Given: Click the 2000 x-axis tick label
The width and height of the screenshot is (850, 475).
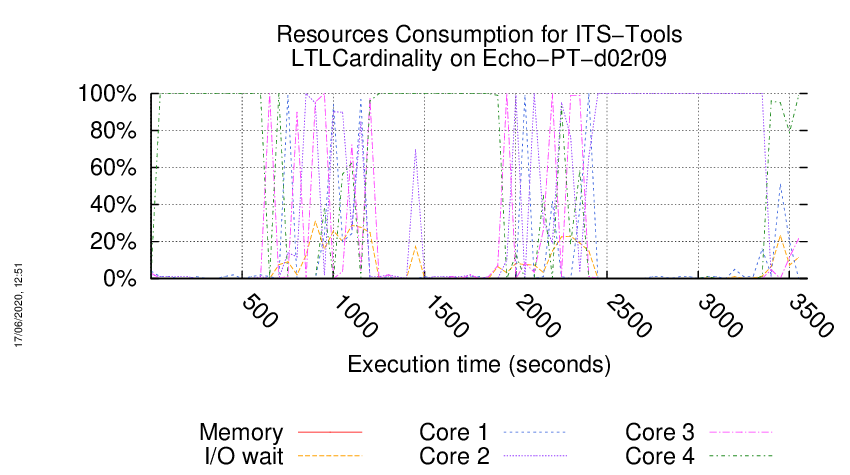Looking at the screenshot, I should click(538, 316).
